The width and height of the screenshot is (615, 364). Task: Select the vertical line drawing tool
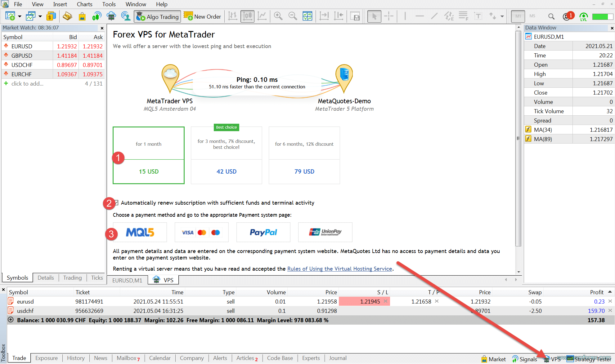point(405,16)
